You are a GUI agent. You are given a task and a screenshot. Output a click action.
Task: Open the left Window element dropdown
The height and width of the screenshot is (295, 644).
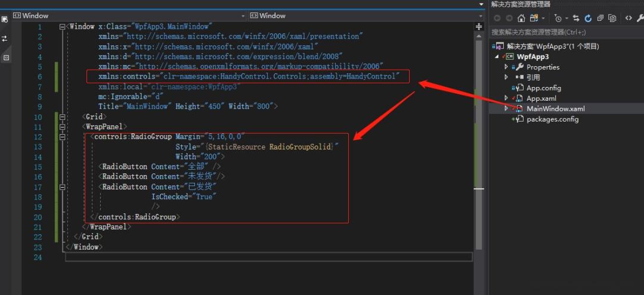tap(129, 16)
